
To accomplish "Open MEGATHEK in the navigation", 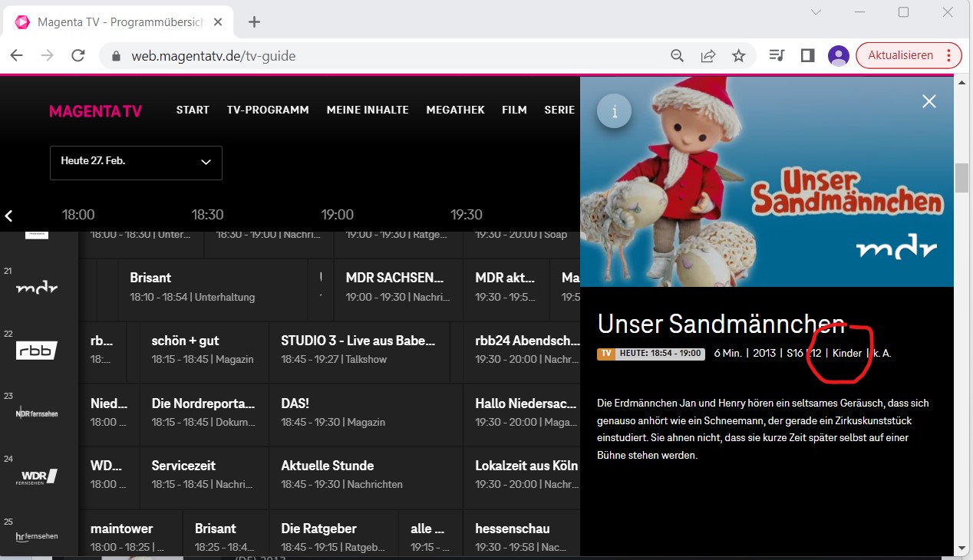I will pyautogui.click(x=456, y=110).
